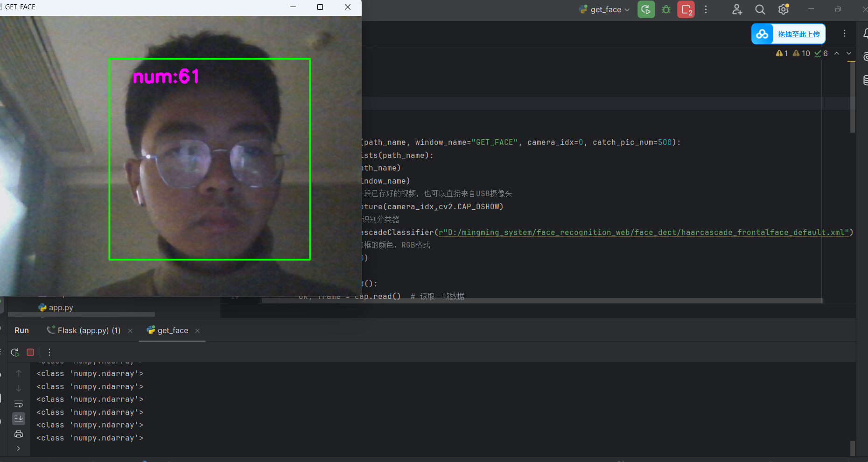The image size is (868, 462).
Task: Click the notifications bell icon
Action: [866, 33]
